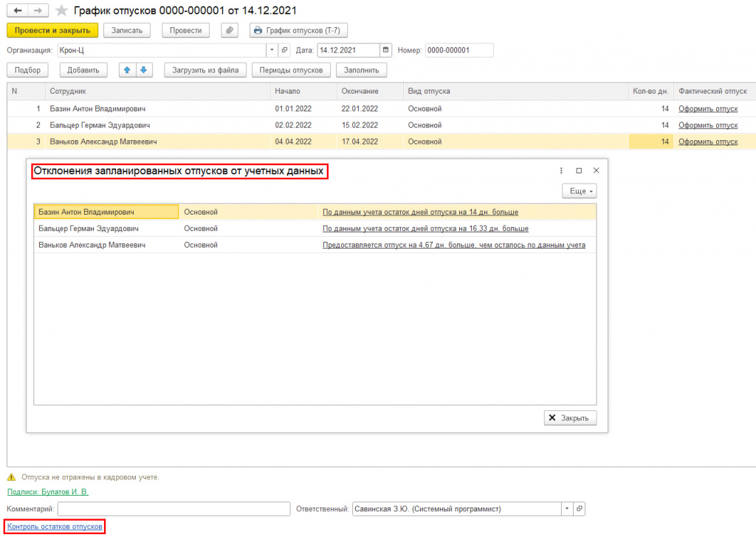The width and height of the screenshot is (756, 537).
Task: Open Контроль остатков отпусков link
Action: tap(55, 527)
